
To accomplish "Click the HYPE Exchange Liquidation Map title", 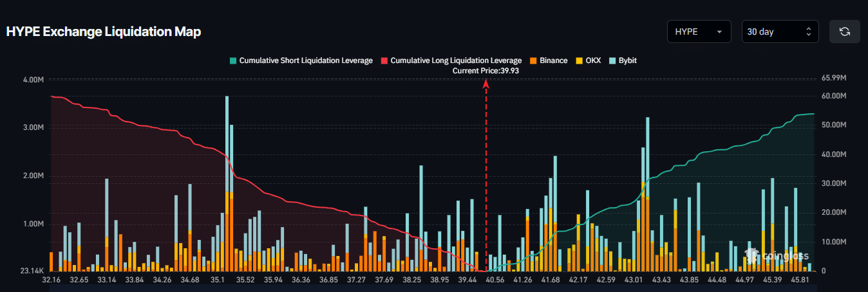I will click(104, 32).
